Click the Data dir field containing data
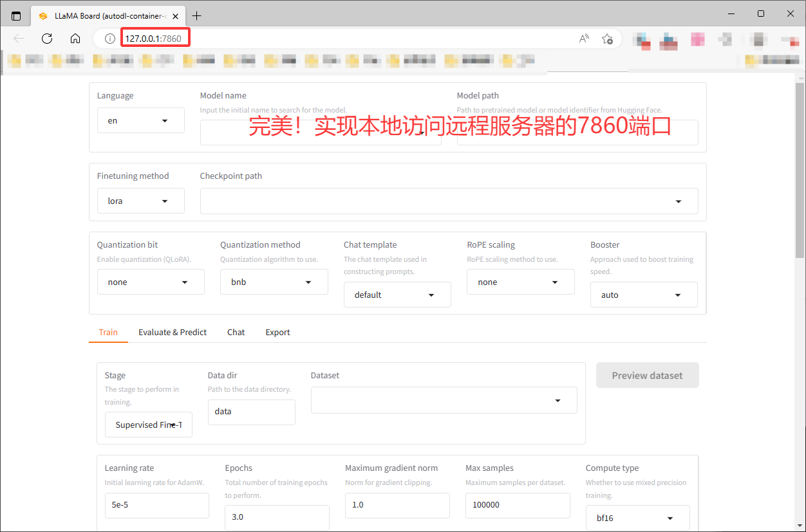This screenshot has width=806, height=532. [251, 412]
